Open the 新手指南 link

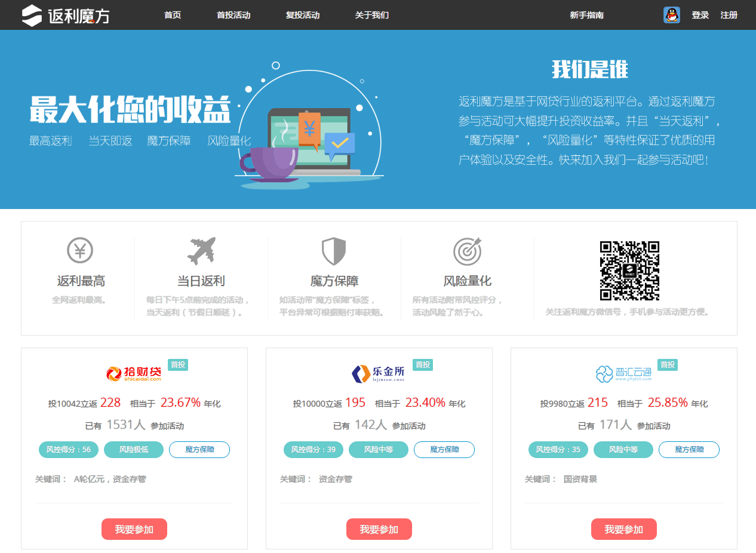pyautogui.click(x=587, y=15)
